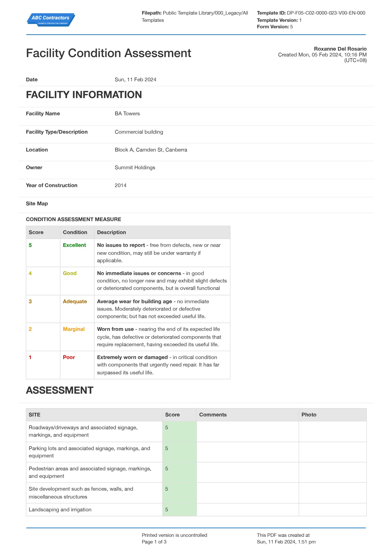392x555 pixels.
Task: Click the Page 1 of 3 footer text
Action: click(154, 542)
